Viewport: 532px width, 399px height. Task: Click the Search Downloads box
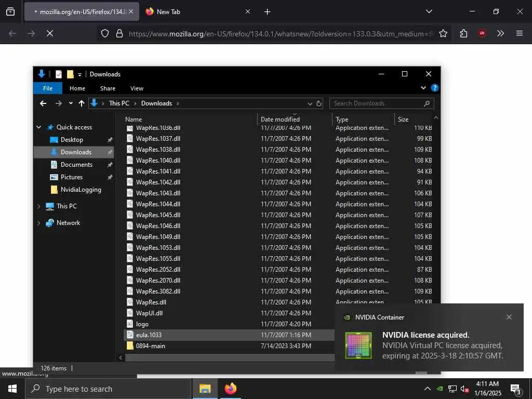coord(381,103)
